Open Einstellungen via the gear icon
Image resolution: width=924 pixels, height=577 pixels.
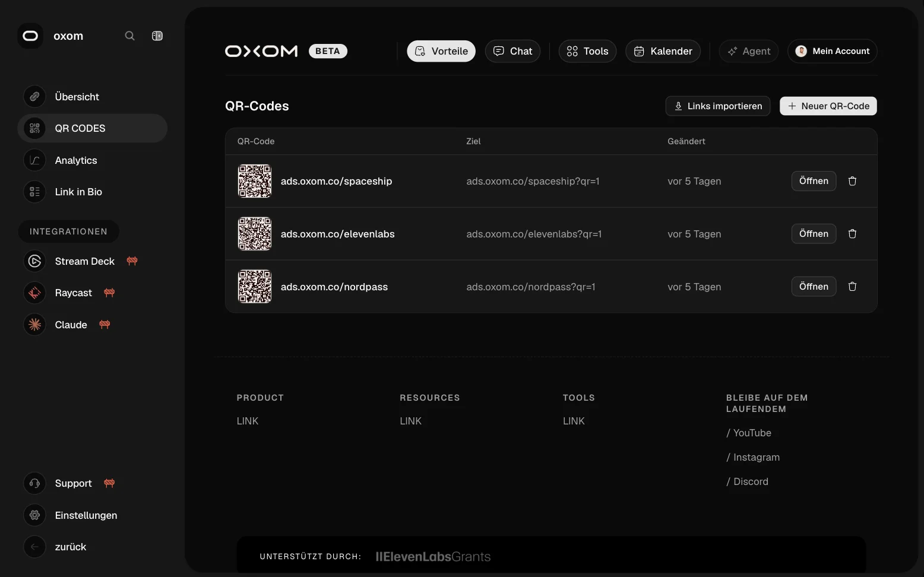(34, 515)
